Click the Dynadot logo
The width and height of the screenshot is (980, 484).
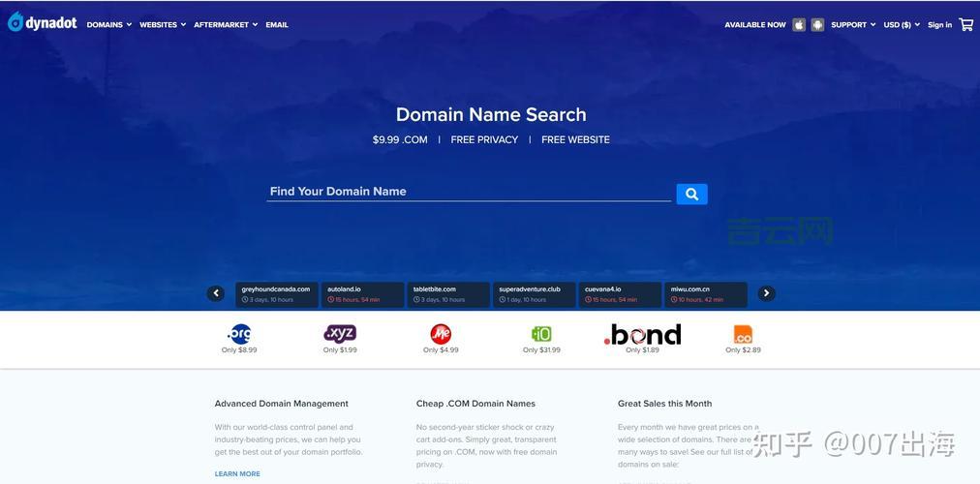tap(43, 23)
